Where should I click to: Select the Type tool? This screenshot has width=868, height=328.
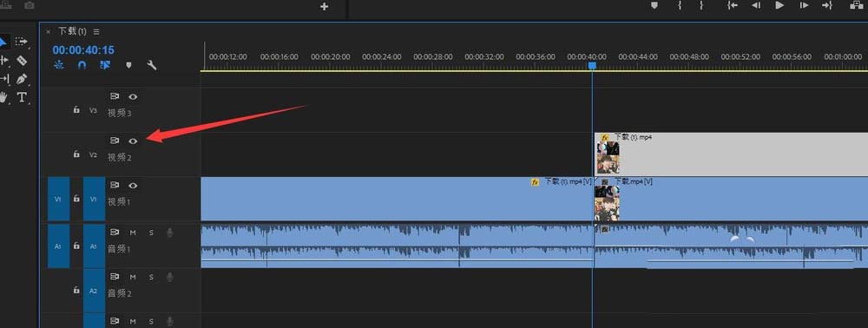click(22, 97)
